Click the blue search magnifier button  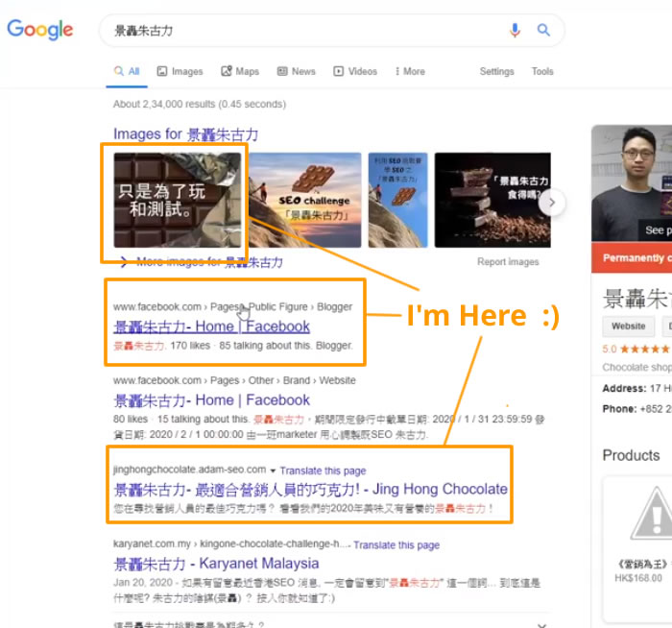point(543,30)
